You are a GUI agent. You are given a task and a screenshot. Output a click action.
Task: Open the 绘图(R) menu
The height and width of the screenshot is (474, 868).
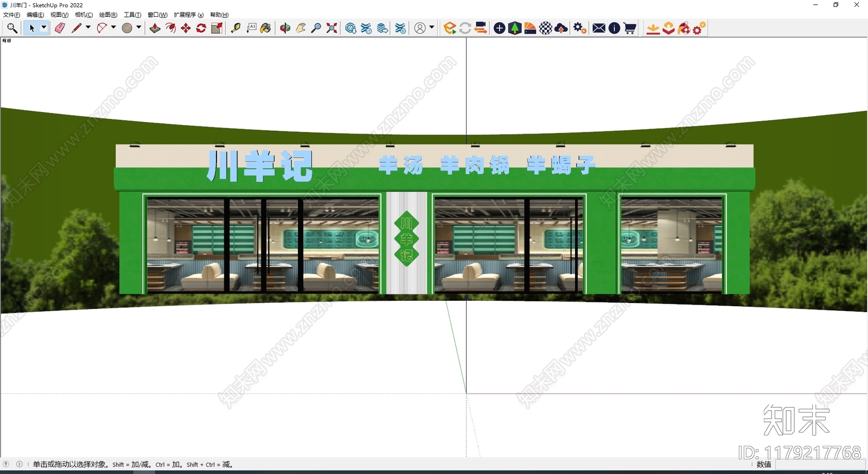click(108, 15)
